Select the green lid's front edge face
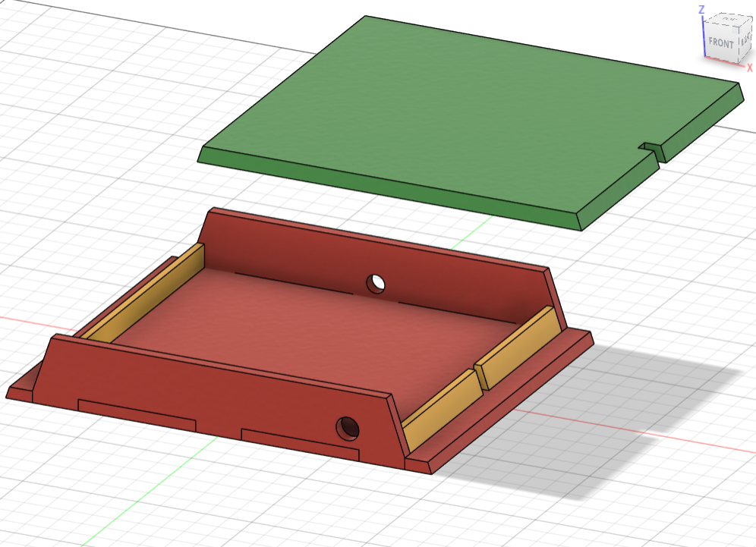Screen dimensions: 756x547 (x=388, y=188)
